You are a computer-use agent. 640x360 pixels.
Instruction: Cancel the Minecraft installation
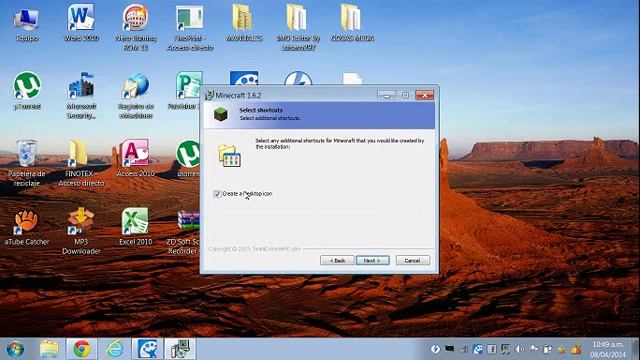pos(413,260)
